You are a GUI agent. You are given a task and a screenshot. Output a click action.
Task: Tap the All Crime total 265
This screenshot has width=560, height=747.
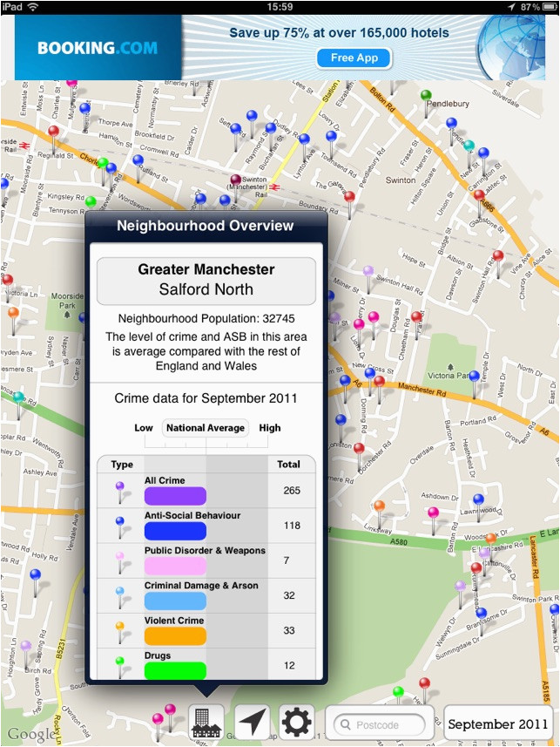(292, 491)
